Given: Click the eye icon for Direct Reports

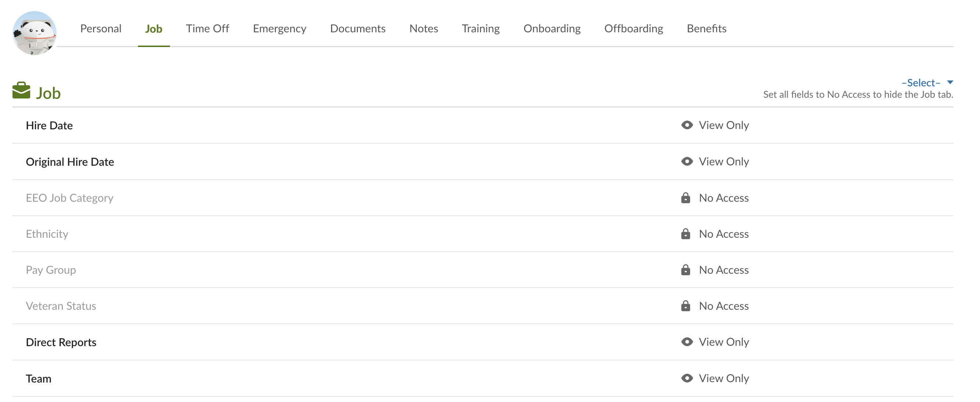Looking at the screenshot, I should coord(687,342).
